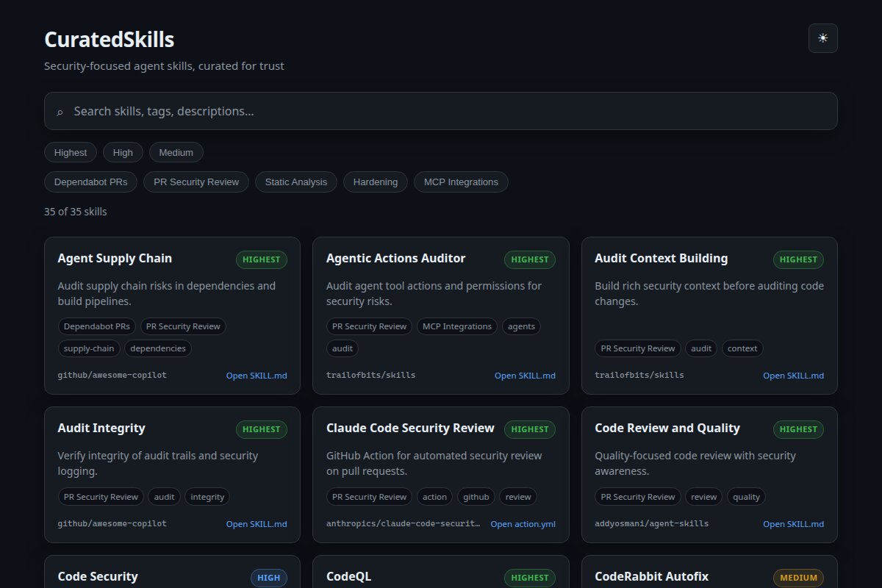The width and height of the screenshot is (882, 588).
Task: Toggle the Hardening category filter
Action: click(x=376, y=182)
